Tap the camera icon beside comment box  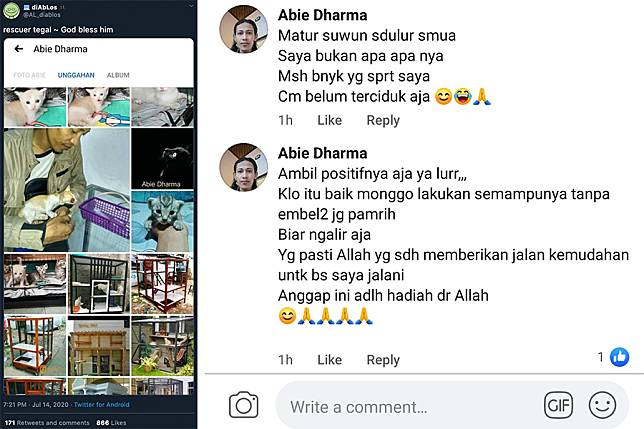244,405
